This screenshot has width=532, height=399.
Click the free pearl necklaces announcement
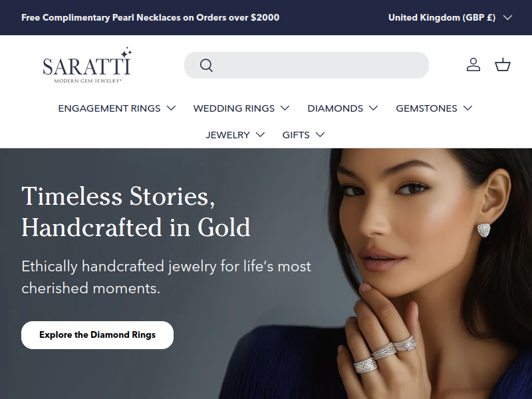[x=150, y=18]
